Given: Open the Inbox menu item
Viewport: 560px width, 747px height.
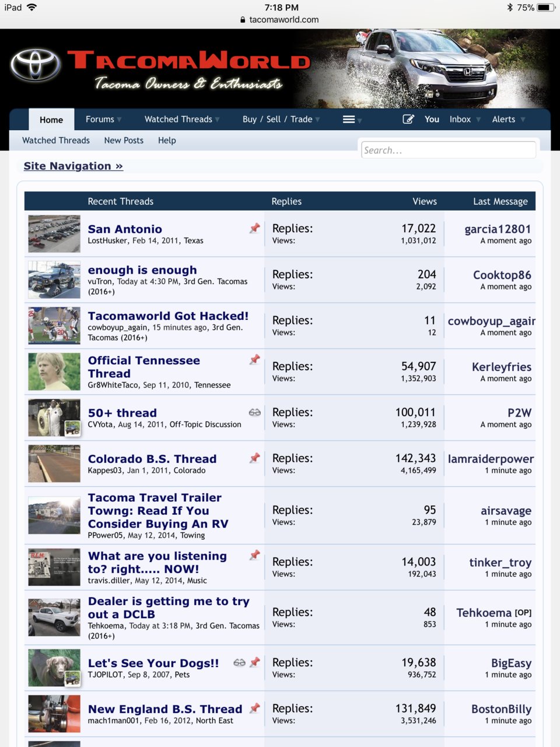Looking at the screenshot, I should point(460,119).
